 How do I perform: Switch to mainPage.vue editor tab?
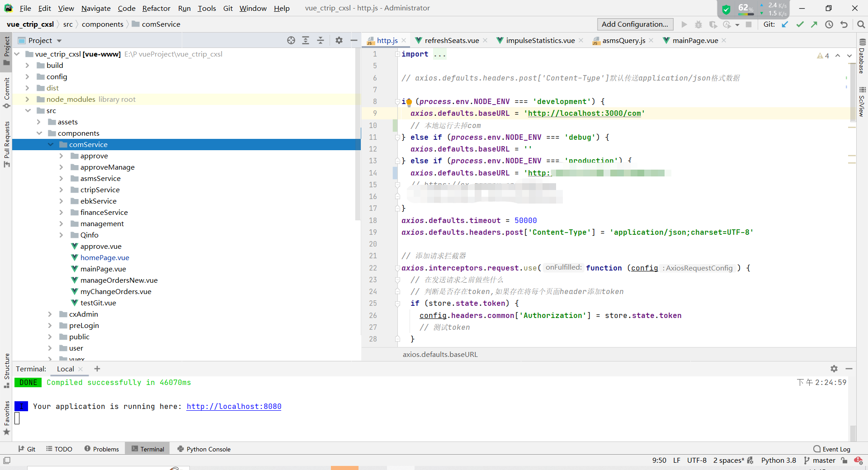pyautogui.click(x=695, y=40)
